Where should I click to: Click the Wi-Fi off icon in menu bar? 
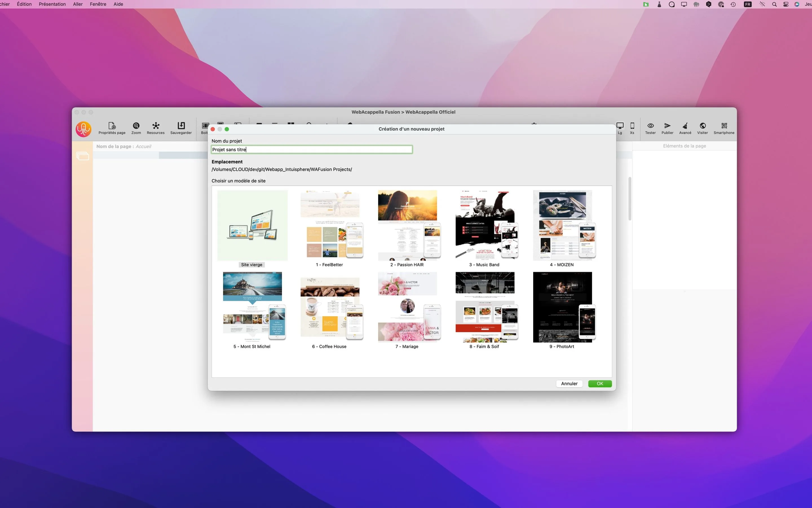[762, 4]
